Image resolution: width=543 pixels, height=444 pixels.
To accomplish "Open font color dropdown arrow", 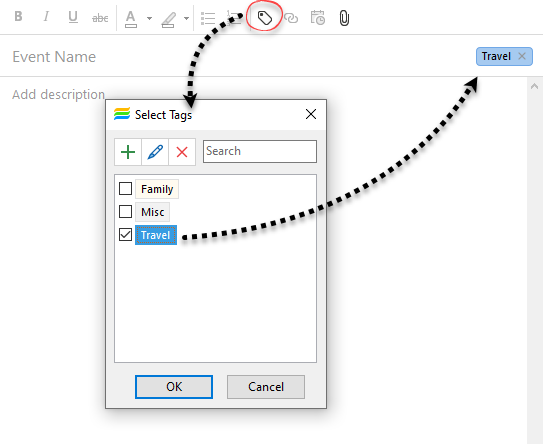I will (x=149, y=18).
